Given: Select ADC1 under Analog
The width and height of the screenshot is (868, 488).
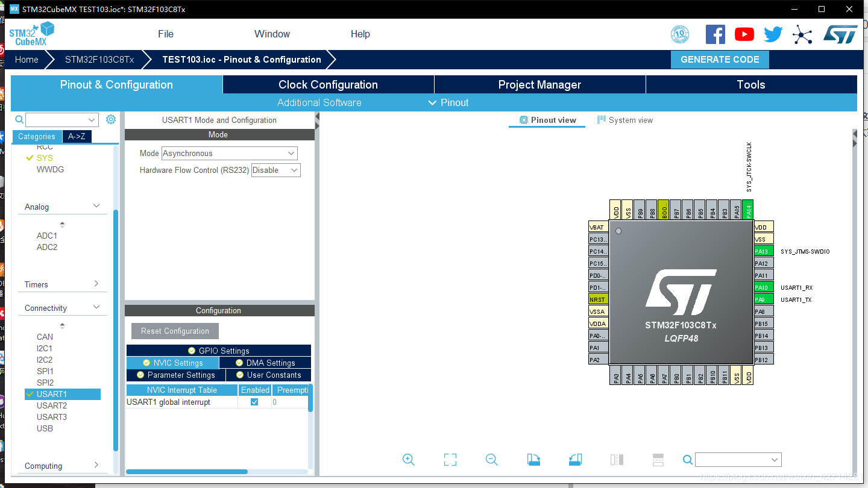Looking at the screenshot, I should 47,236.
